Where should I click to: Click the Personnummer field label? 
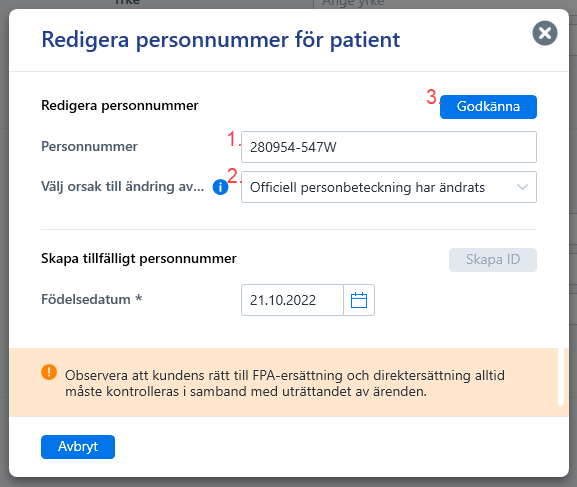[x=89, y=147]
